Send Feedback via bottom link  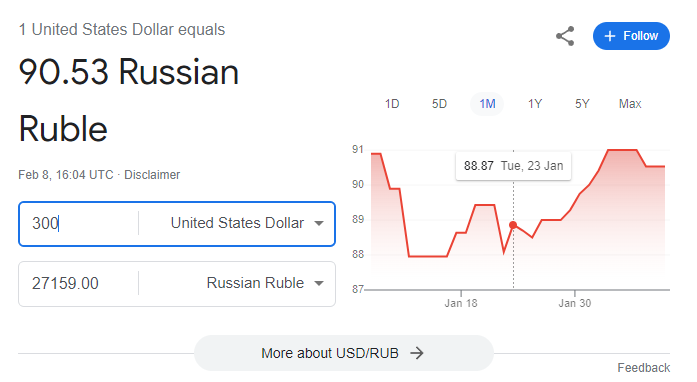point(643,368)
